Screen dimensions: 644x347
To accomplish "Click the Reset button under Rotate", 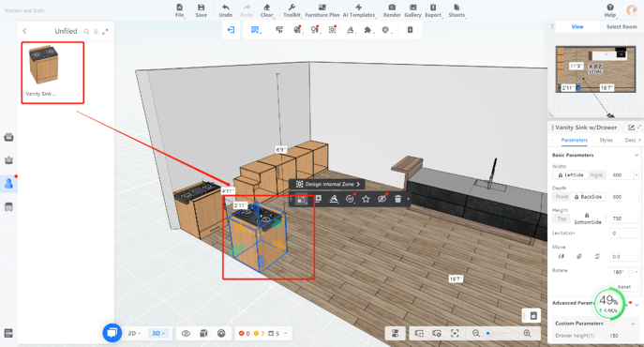I will (x=624, y=287).
